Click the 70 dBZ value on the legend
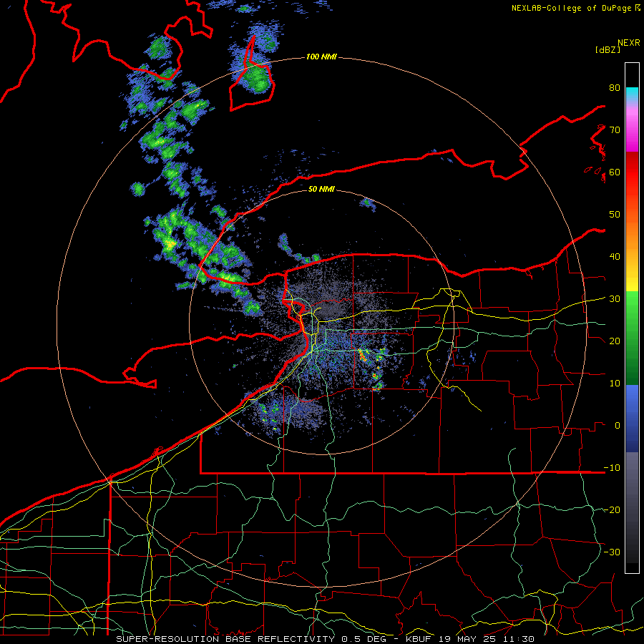The image size is (644, 644). tap(615, 130)
